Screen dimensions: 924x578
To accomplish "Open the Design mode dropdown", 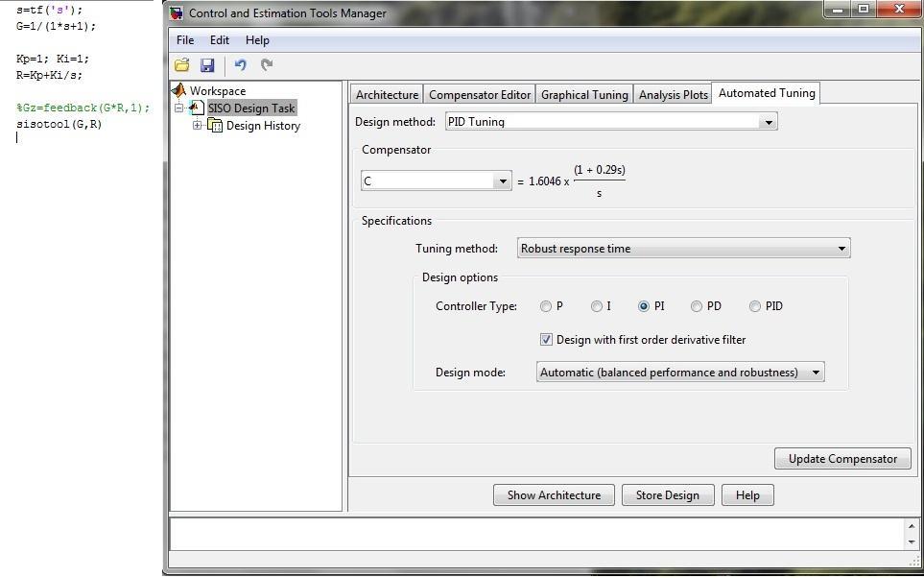I will pyautogui.click(x=680, y=373).
